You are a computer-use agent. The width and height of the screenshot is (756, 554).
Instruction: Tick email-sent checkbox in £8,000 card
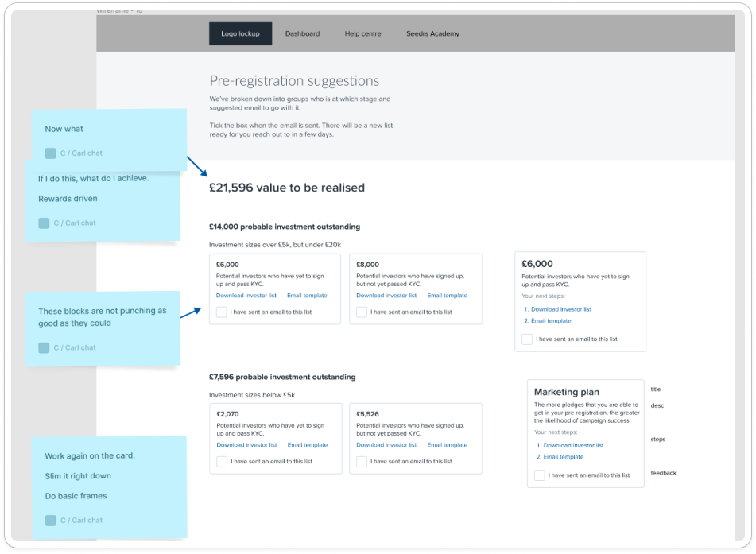[x=362, y=312]
